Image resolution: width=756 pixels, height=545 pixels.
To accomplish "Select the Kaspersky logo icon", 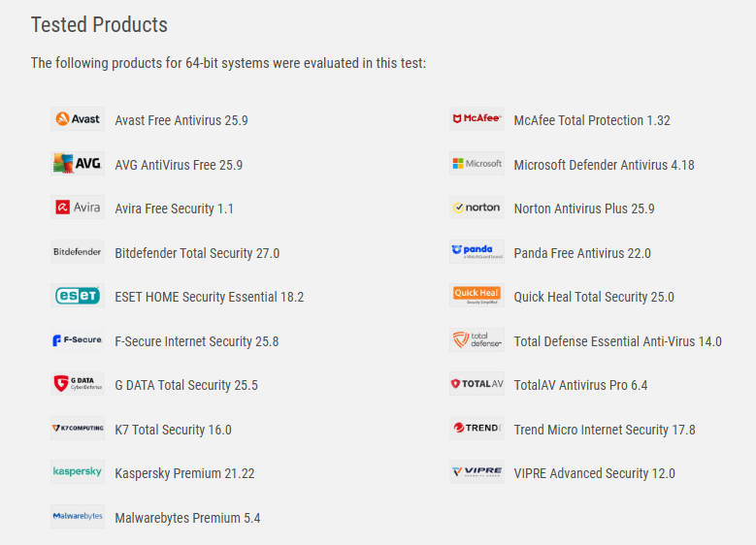I will [x=78, y=471].
